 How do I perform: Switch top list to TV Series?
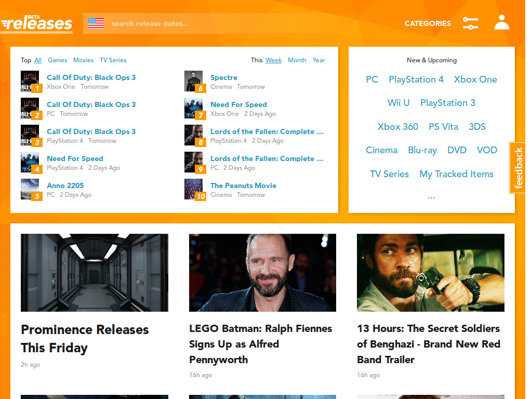click(x=113, y=60)
